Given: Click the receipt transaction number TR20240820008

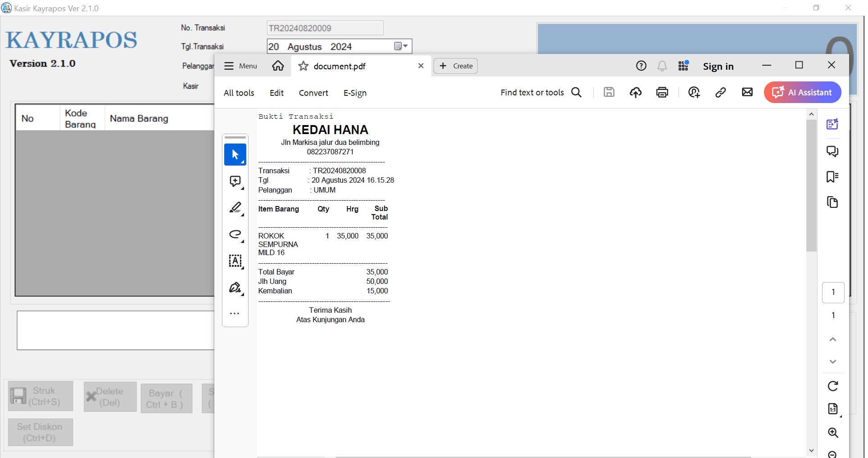Looking at the screenshot, I should 339,171.
